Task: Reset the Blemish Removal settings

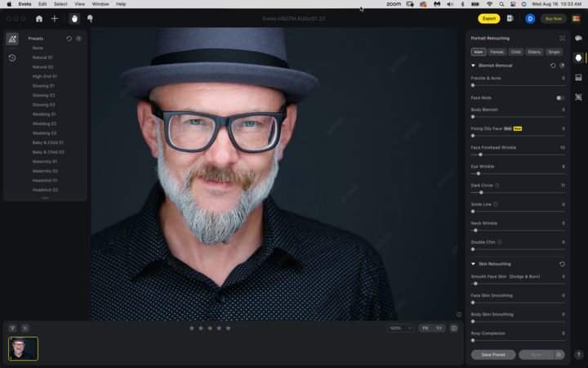Action: pos(553,65)
